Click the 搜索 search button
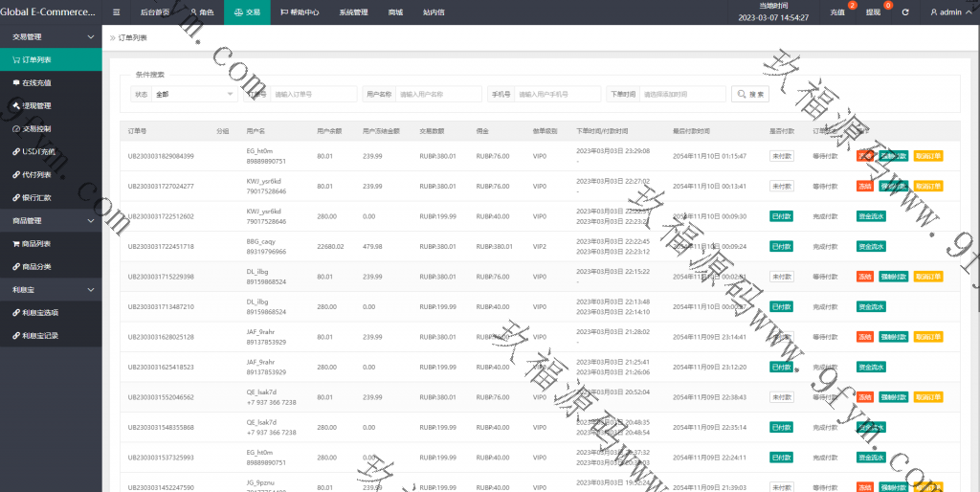Screen dimensions: 980x492 click(750, 94)
